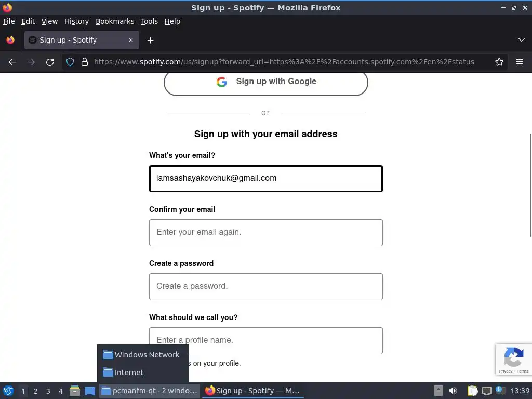Image resolution: width=532 pixels, height=399 pixels.
Task: Click the reCAPTCHA Privacy link
Action: [506, 371]
